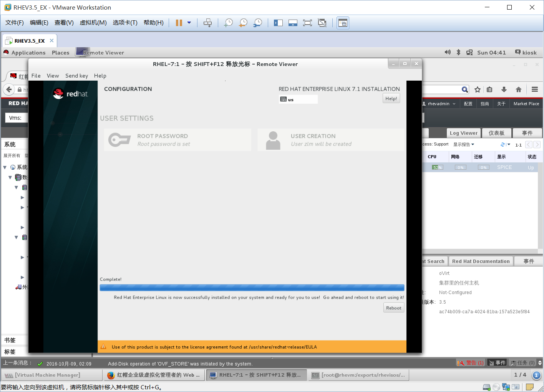Open Remote Viewer Help menu
Image resolution: width=544 pixels, height=392 pixels.
[x=100, y=76]
